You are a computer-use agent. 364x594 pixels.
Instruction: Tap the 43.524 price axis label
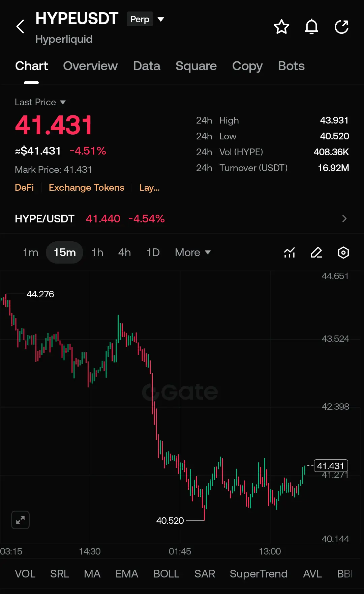click(x=335, y=339)
